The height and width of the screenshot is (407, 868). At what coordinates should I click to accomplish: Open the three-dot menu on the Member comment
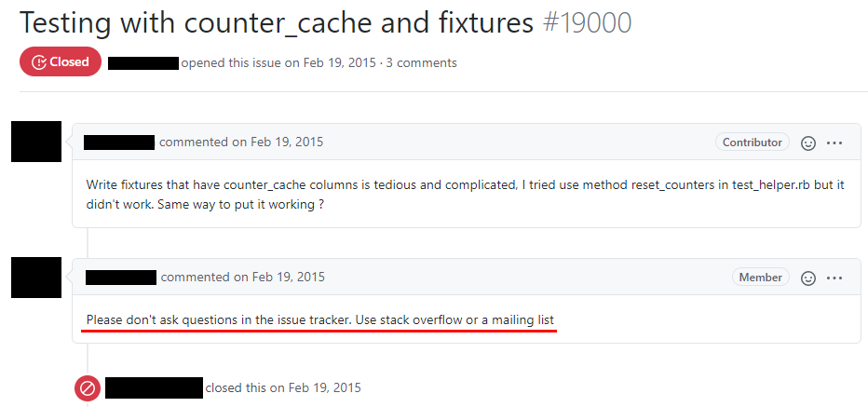[x=834, y=278]
